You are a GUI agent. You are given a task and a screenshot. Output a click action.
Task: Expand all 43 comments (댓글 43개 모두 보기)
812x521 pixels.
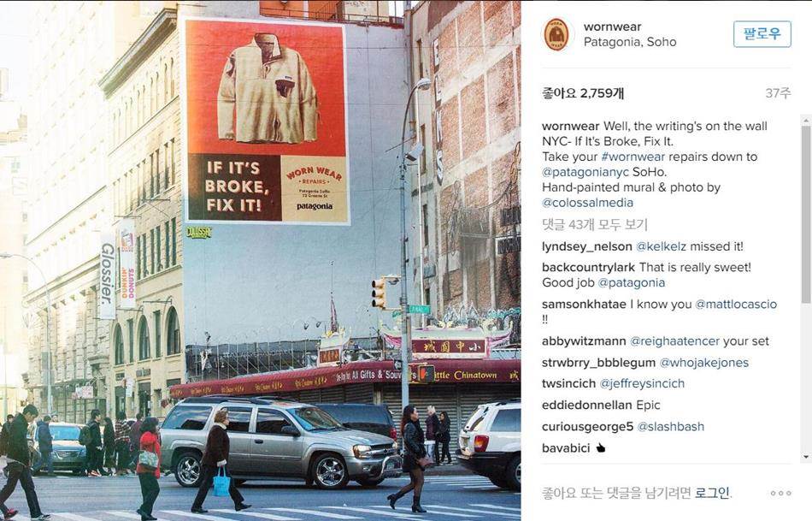pos(595,224)
